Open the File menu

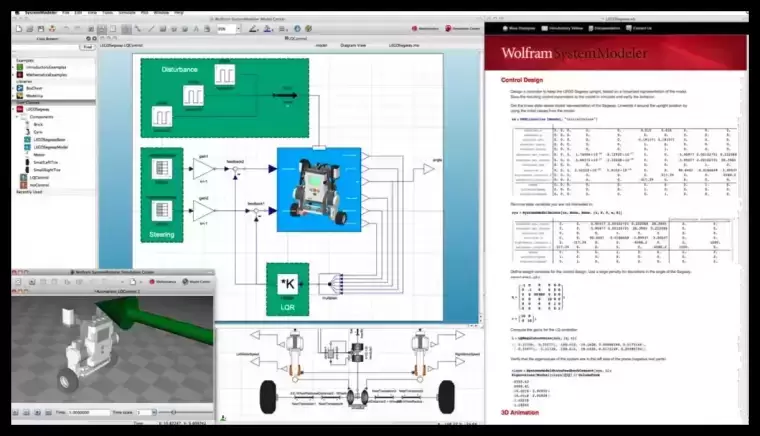(x=66, y=13)
